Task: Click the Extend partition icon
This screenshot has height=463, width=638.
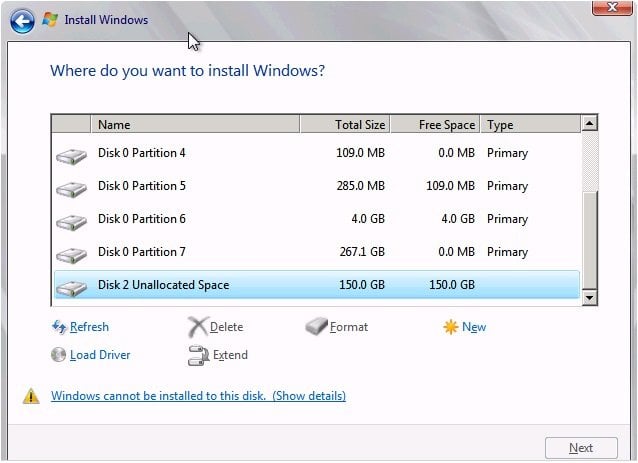Action: pyautogui.click(x=198, y=355)
